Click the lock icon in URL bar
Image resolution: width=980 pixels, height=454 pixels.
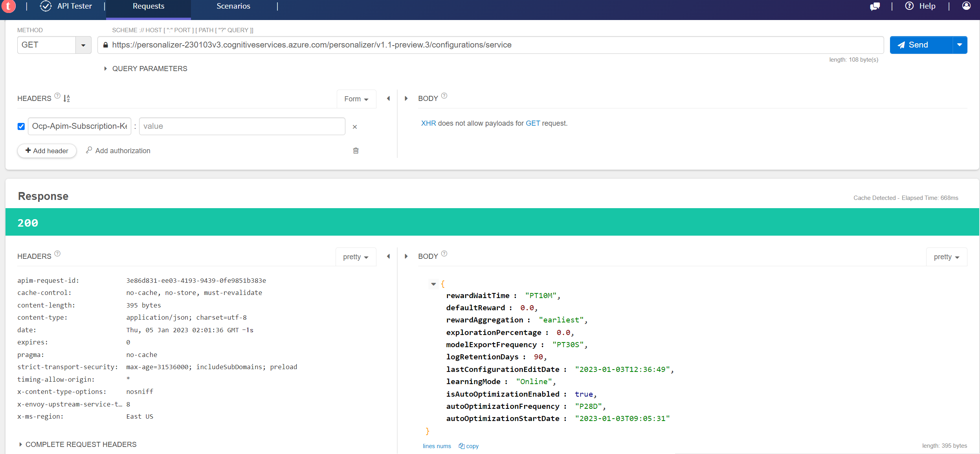pyautogui.click(x=105, y=45)
